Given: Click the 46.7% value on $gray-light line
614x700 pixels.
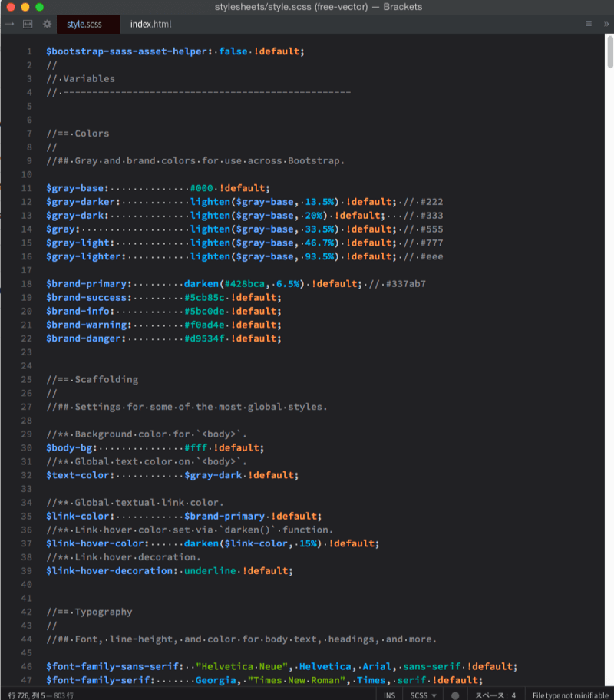Looking at the screenshot, I should click(319, 243).
